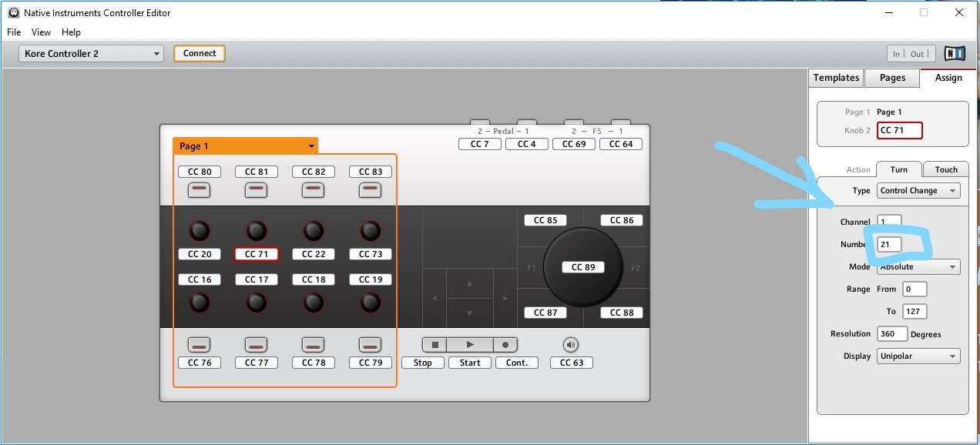This screenshot has width=980, height=445.
Task: Switch to the Touch tab
Action: coord(946,169)
